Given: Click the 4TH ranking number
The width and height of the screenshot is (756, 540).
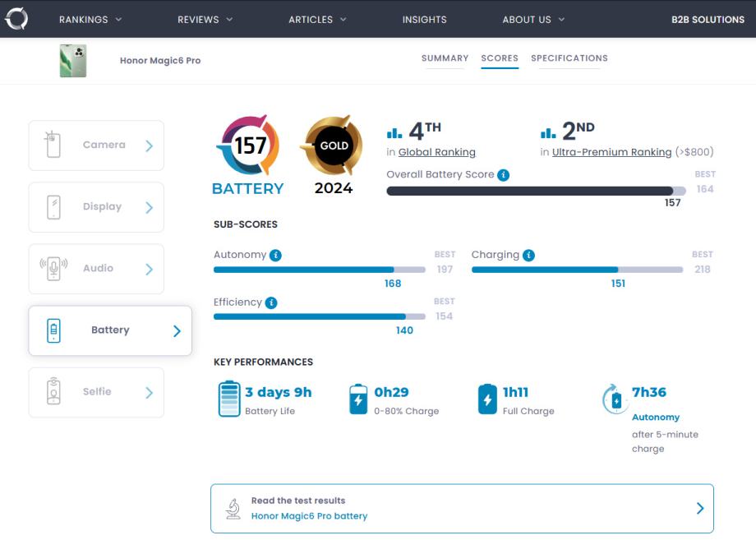Looking at the screenshot, I should (425, 132).
